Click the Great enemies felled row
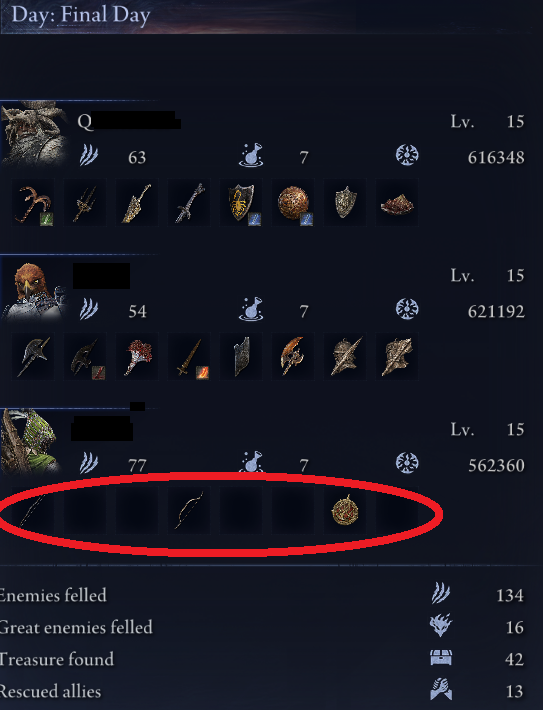The width and height of the screenshot is (543, 710). [263, 627]
